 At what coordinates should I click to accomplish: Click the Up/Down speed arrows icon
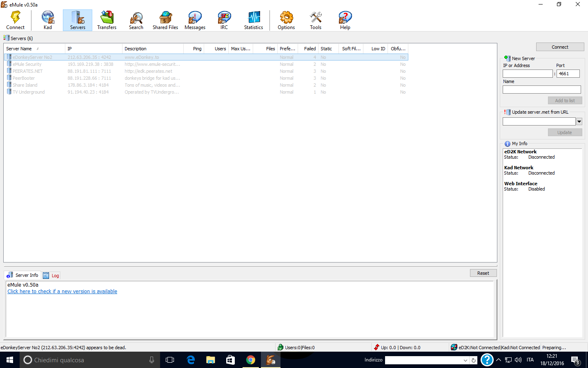click(376, 347)
